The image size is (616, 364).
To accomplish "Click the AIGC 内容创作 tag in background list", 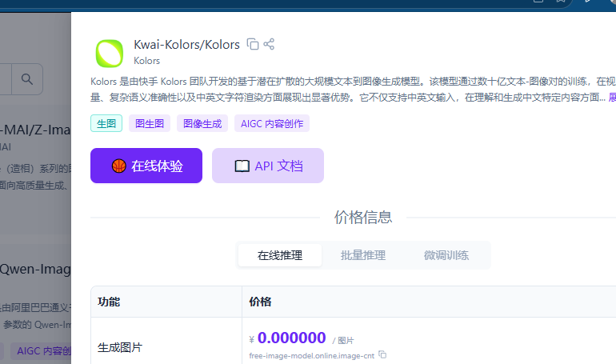I will pos(41,350).
